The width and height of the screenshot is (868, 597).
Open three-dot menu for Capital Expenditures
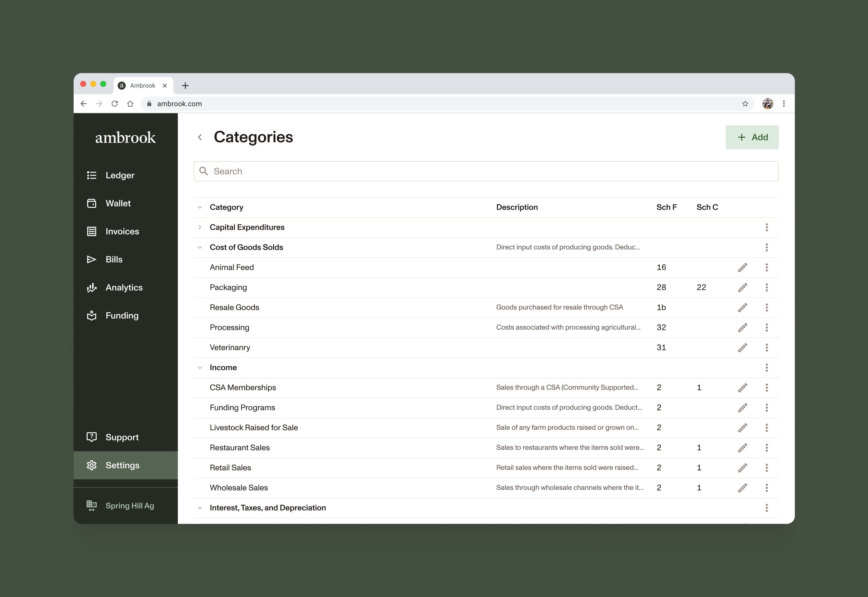[766, 227]
